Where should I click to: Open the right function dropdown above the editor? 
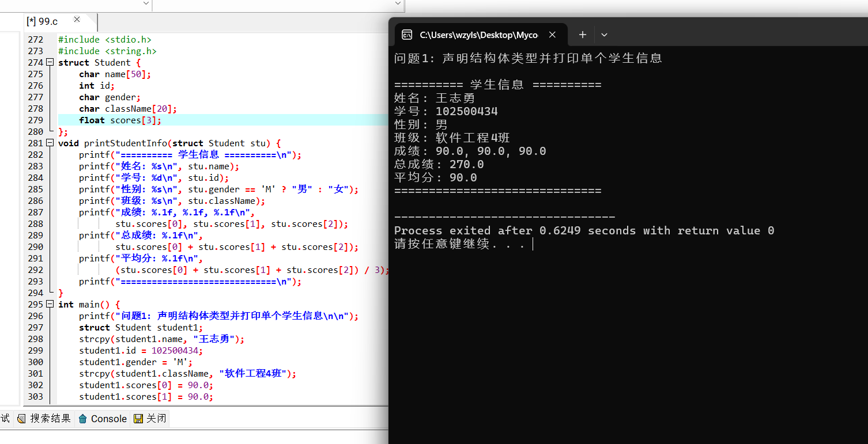click(x=399, y=3)
